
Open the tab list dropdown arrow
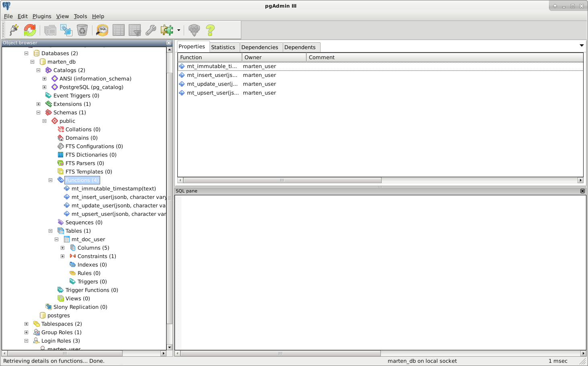pyautogui.click(x=582, y=45)
